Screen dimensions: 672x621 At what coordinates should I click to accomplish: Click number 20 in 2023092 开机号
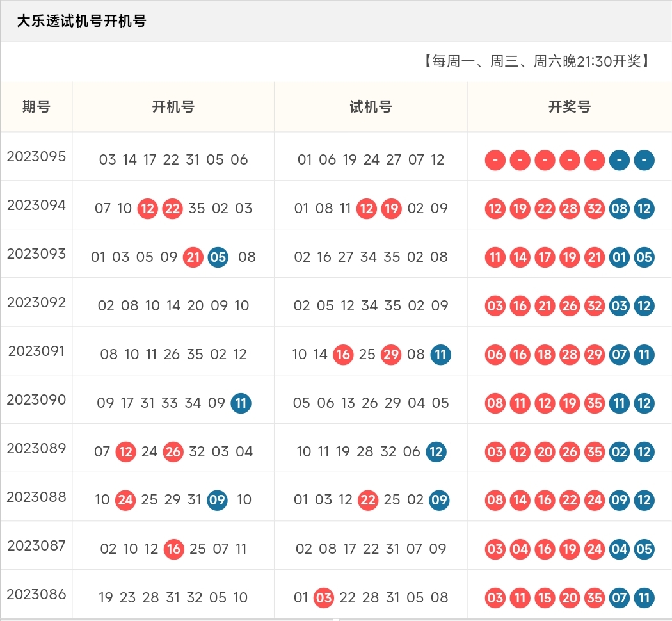click(195, 305)
